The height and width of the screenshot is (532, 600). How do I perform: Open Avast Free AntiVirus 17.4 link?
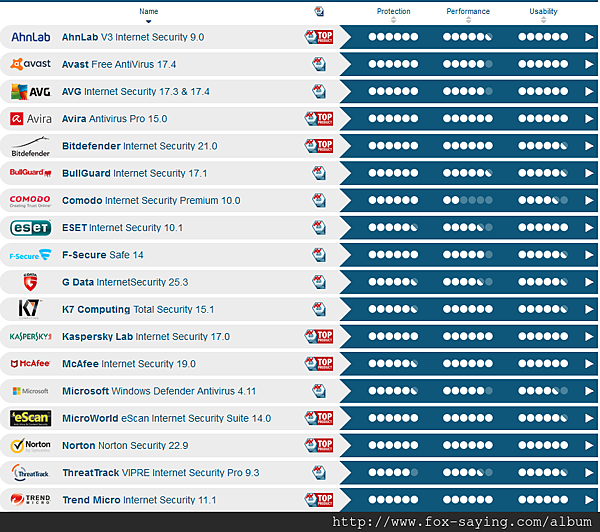pos(119,64)
